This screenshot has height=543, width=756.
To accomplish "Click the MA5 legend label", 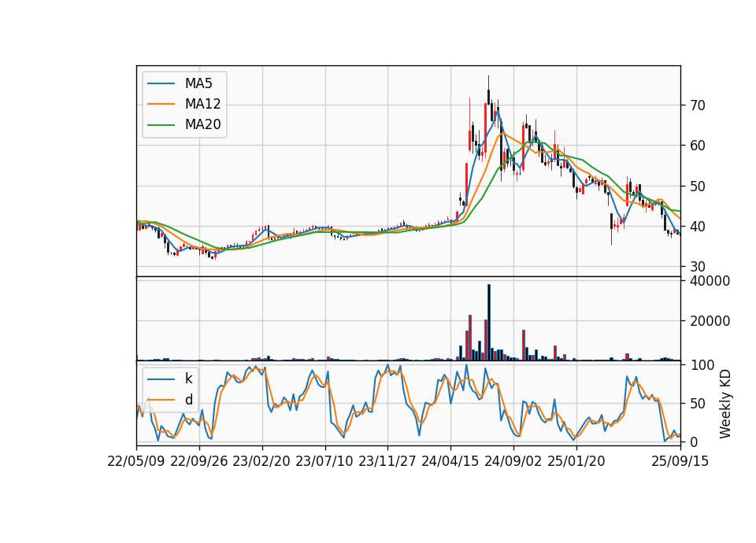I will (x=198, y=83).
